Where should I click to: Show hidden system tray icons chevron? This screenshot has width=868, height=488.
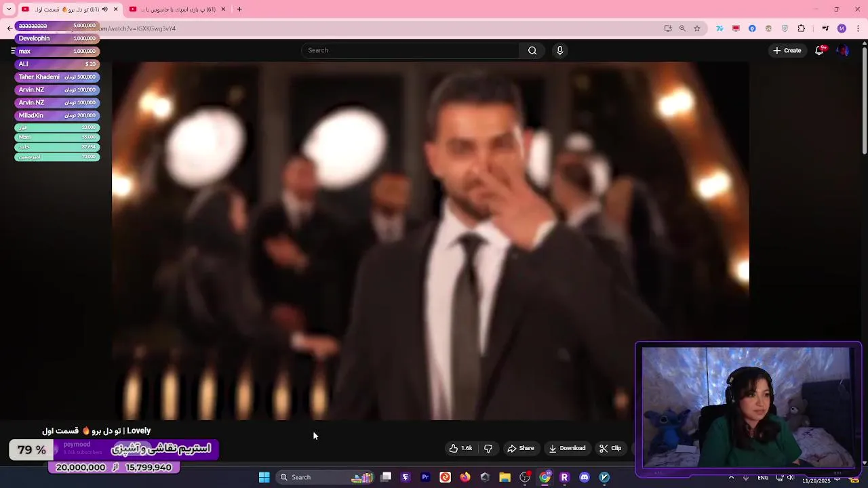click(x=731, y=477)
